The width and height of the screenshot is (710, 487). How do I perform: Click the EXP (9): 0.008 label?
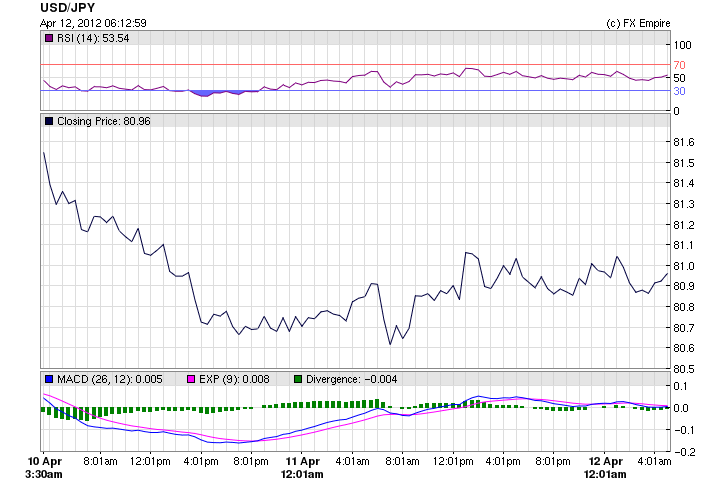234,379
